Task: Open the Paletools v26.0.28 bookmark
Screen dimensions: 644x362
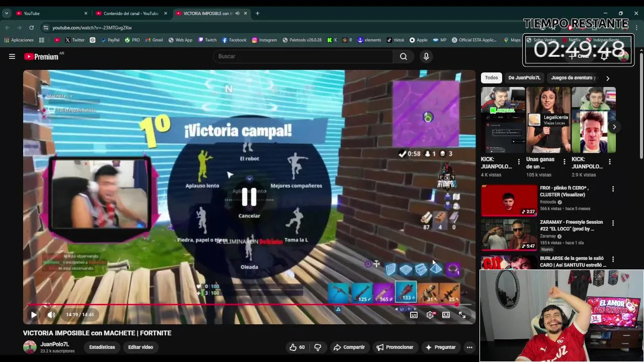Action: click(302, 40)
